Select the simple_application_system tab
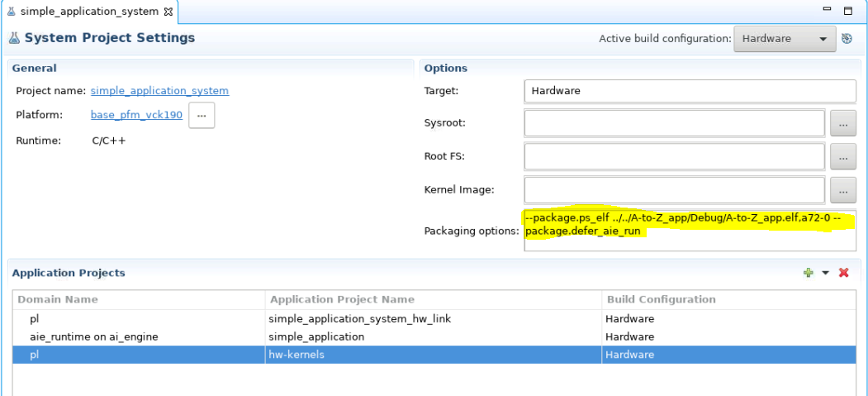The image size is (868, 396). 87,11
